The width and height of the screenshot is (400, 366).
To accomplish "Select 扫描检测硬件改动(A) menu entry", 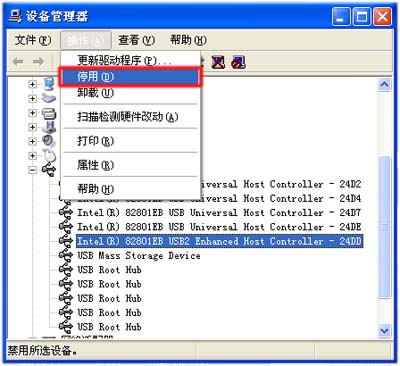I will [131, 117].
